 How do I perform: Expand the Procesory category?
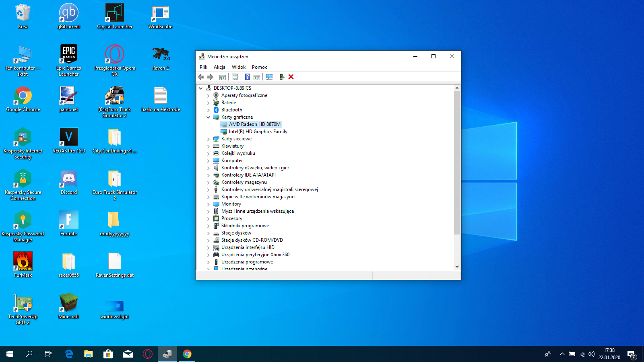(x=208, y=218)
